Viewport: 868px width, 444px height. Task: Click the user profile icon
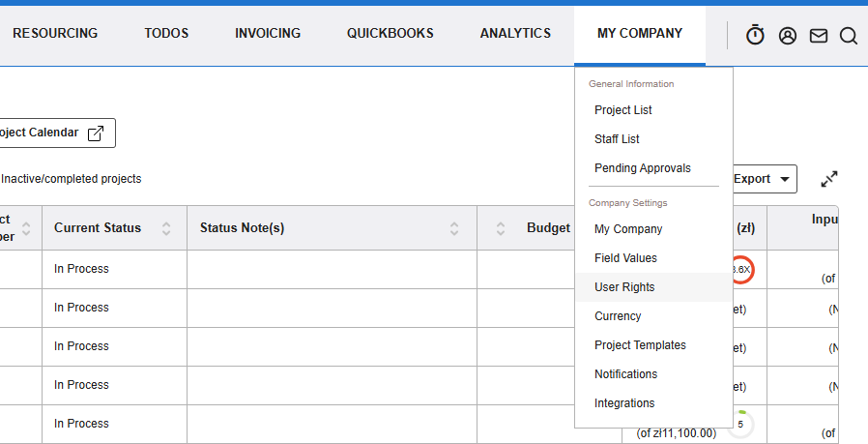tap(787, 36)
